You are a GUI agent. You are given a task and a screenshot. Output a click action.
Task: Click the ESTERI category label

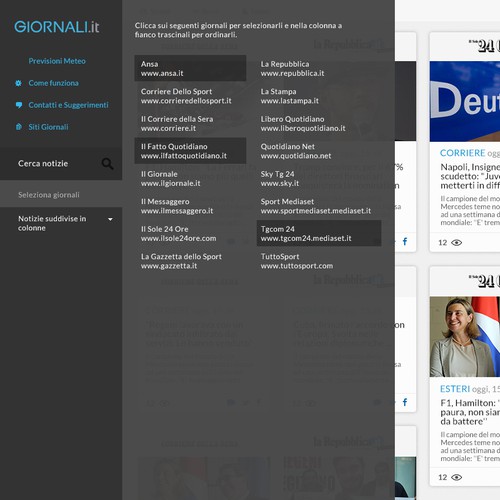455,389
